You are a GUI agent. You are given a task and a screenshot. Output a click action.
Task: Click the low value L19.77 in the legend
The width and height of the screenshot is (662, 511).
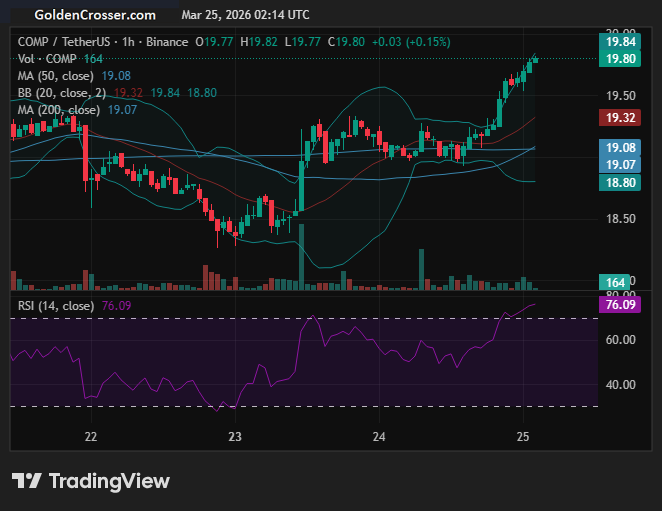pyautogui.click(x=303, y=42)
